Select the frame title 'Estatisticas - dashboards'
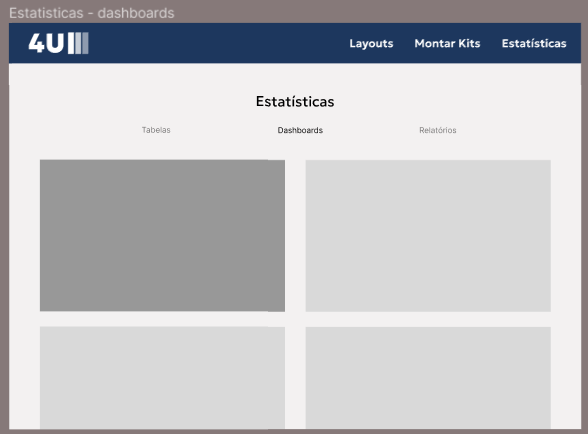The image size is (588, 434). point(92,13)
